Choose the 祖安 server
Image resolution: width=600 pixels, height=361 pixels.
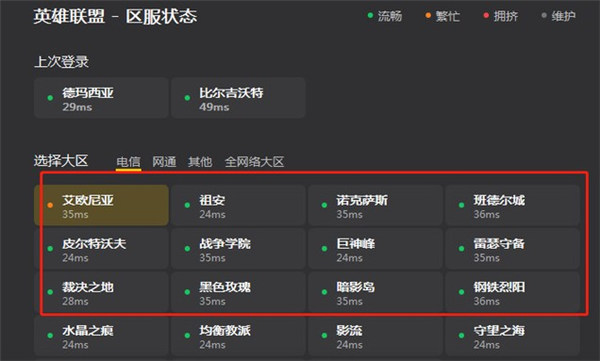pyautogui.click(x=238, y=205)
